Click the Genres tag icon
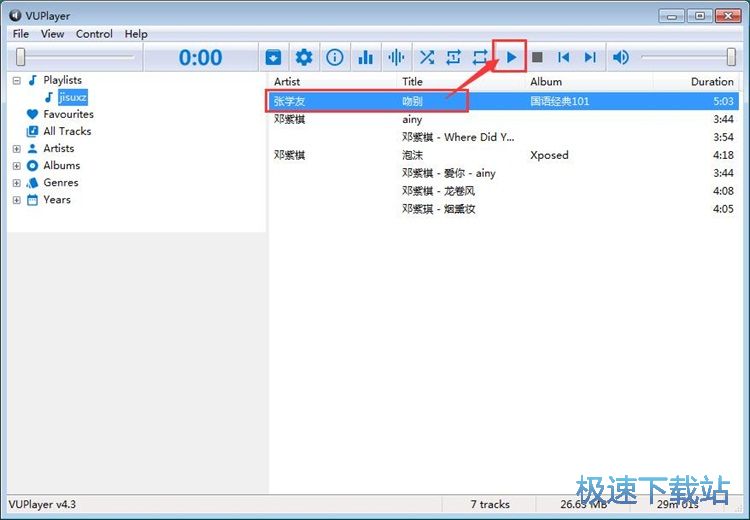The image size is (750, 520). click(x=32, y=183)
